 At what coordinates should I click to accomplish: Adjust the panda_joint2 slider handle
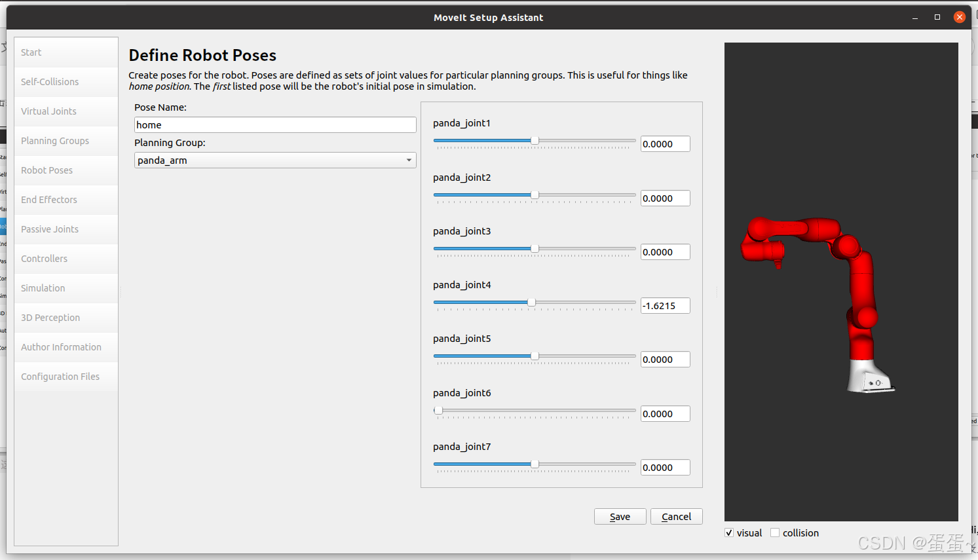(x=535, y=195)
